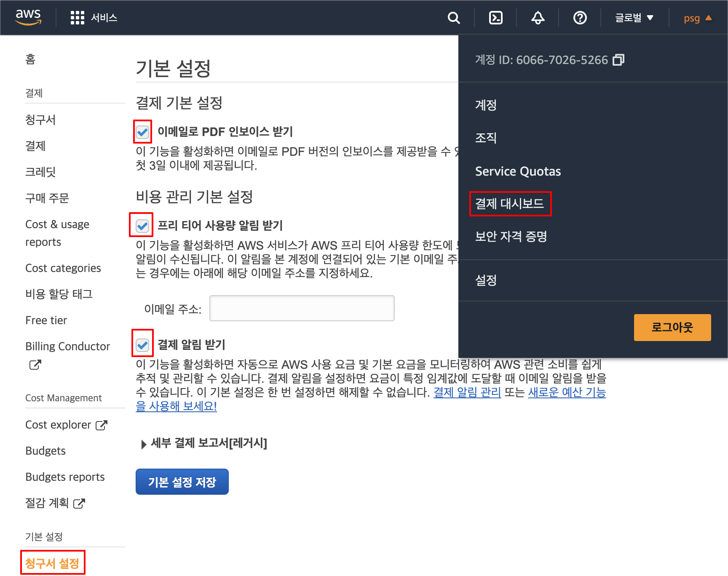The image size is (728, 576).
Task: Open 새로운 예산 기능을 사용해 보세요 link
Action: pyautogui.click(x=567, y=392)
